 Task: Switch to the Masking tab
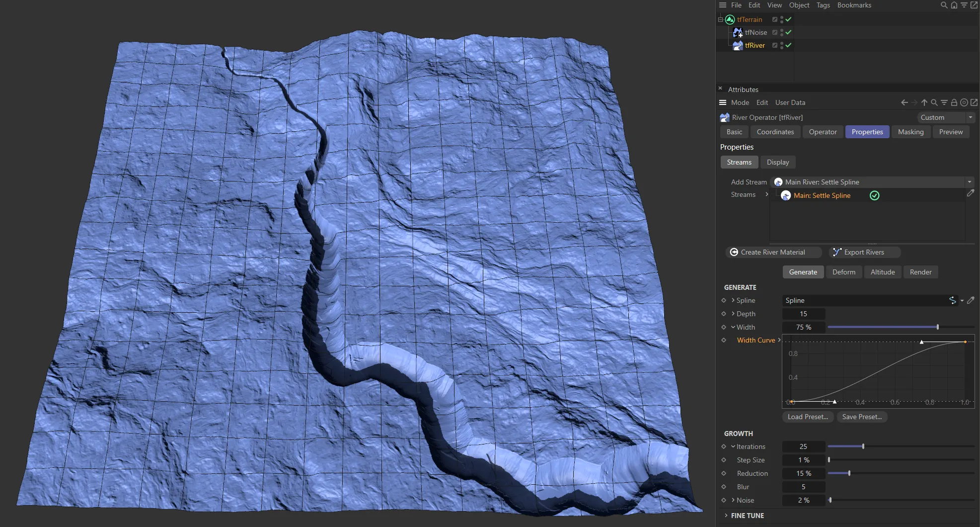[910, 132]
